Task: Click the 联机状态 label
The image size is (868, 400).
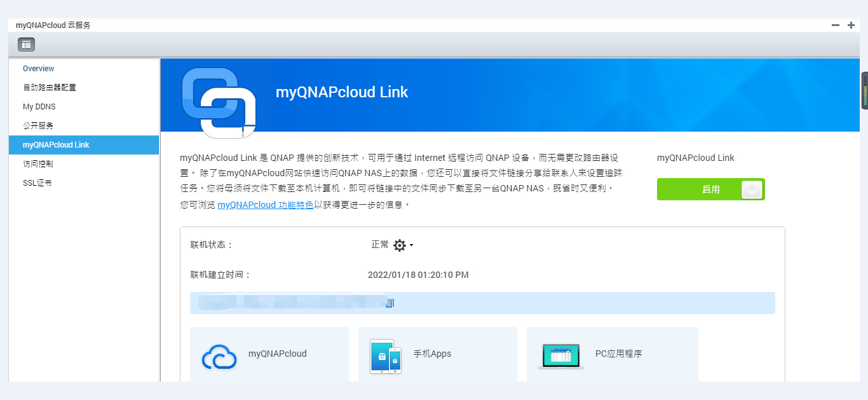Action: (212, 245)
